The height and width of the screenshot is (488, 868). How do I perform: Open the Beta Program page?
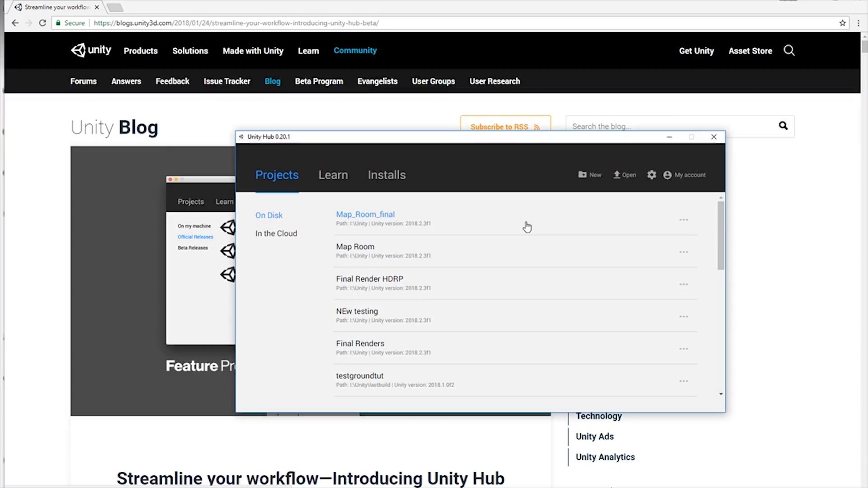[319, 81]
